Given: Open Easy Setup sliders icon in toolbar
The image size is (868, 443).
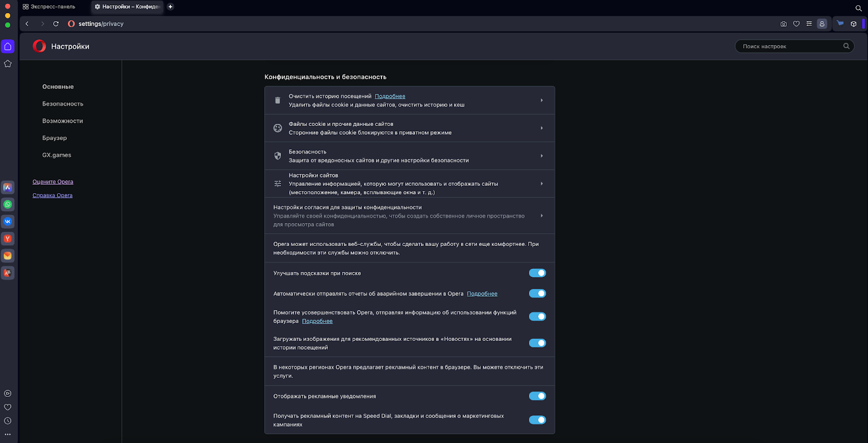Looking at the screenshot, I should pos(809,24).
